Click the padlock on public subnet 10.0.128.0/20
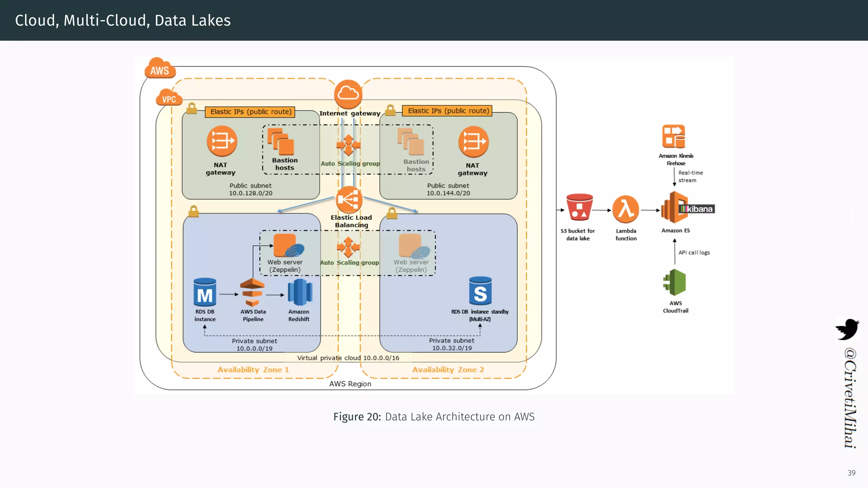This screenshot has width=868, height=488. [x=192, y=108]
